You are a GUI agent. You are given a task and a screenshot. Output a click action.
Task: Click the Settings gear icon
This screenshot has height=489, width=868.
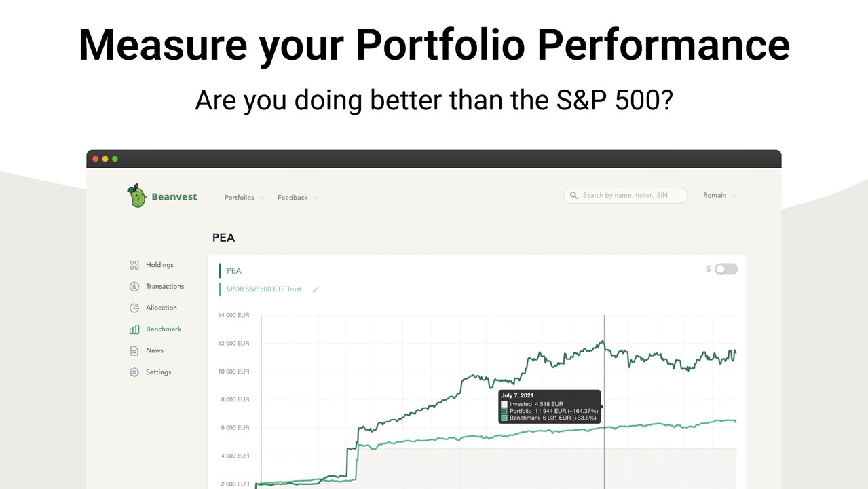pos(134,372)
